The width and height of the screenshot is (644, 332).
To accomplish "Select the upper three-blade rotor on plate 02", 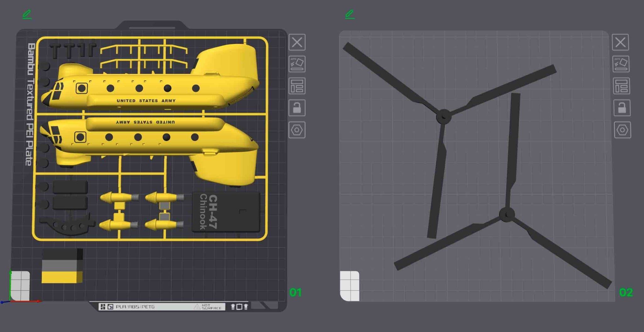I will [x=443, y=117].
